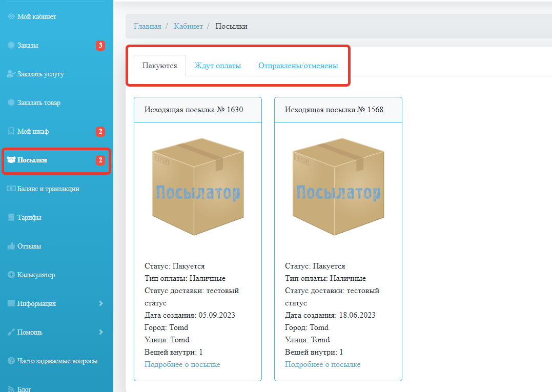Switch to the Ждут оплаты tab
The image size is (552, 392).
point(217,66)
